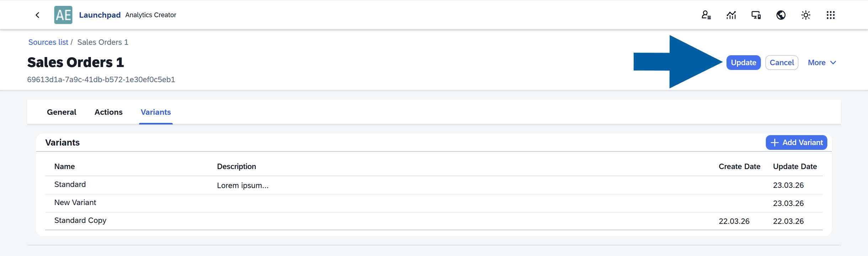
Task: Toggle the theme brightness icon
Action: pos(805,15)
